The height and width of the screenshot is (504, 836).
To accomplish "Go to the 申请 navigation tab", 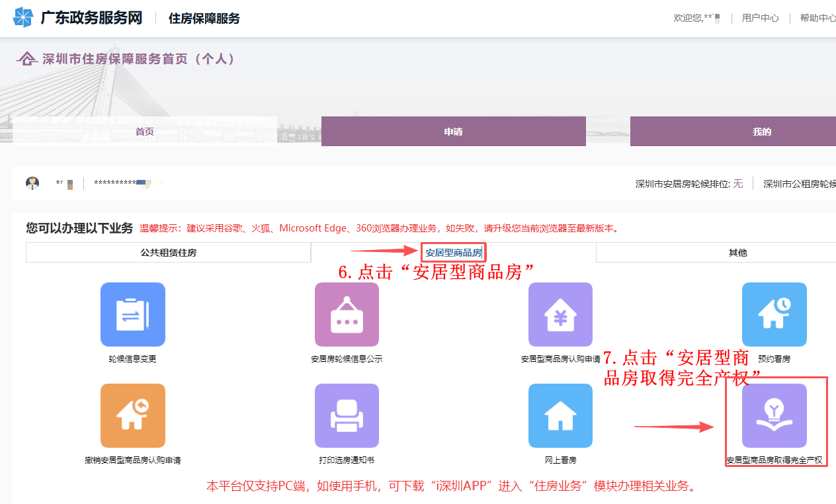I will coord(453,132).
